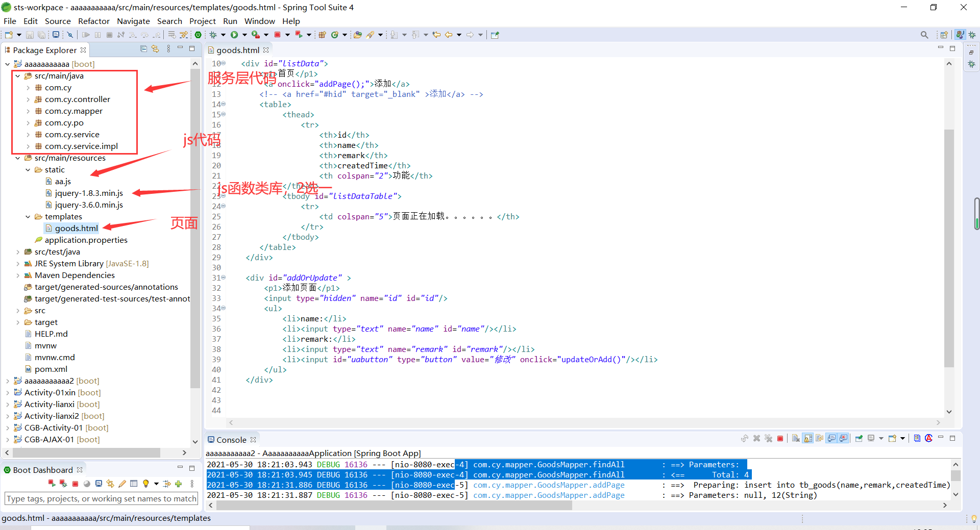Click the Save icon in the main toolbar
The height and width of the screenshot is (530, 980).
[x=30, y=35]
